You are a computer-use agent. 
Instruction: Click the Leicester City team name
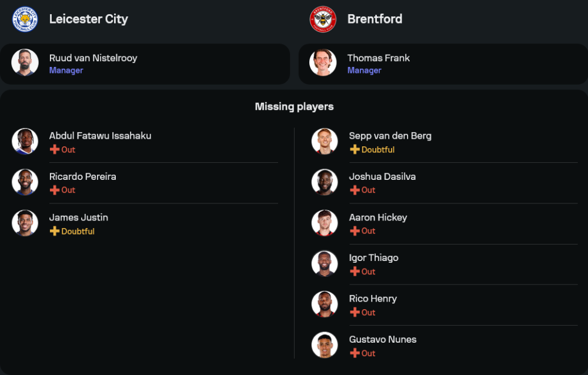tap(88, 19)
